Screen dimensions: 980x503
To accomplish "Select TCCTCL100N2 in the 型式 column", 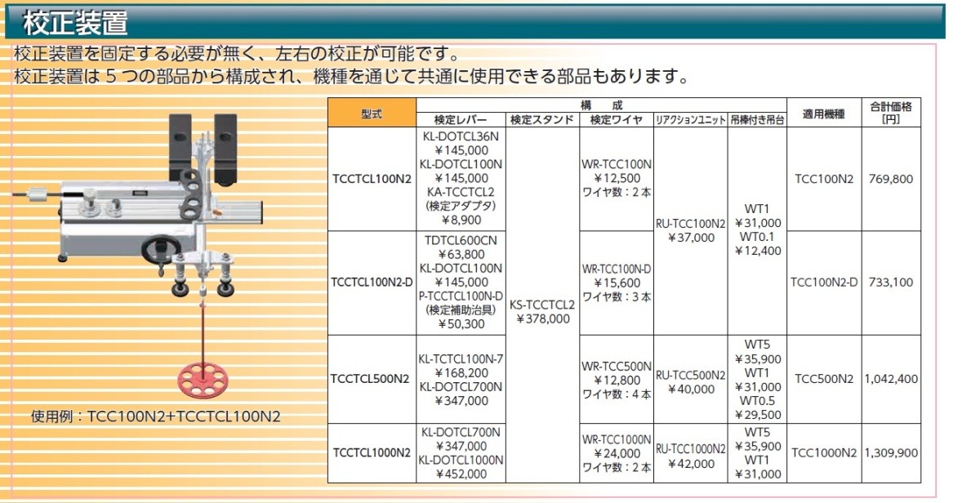I will (x=372, y=179).
